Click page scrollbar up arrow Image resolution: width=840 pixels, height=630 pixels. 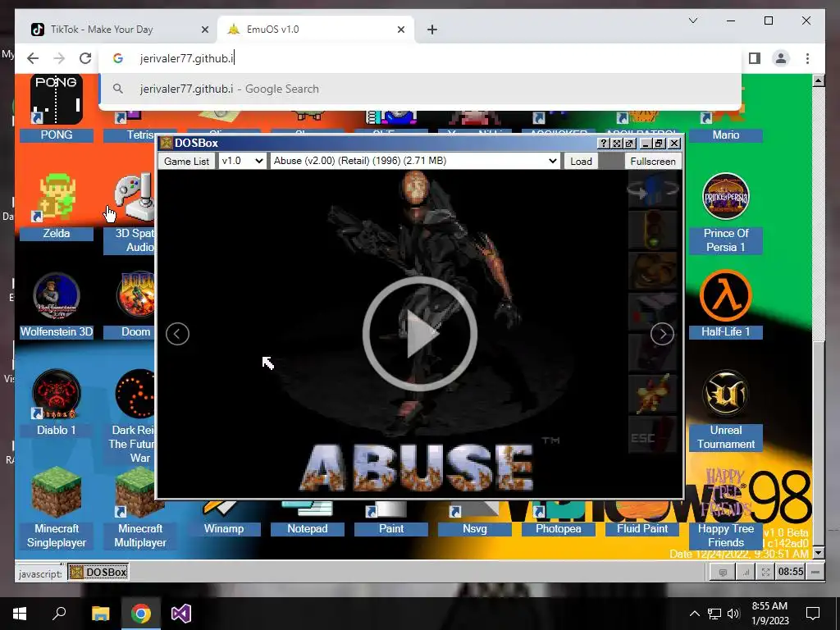coord(818,81)
